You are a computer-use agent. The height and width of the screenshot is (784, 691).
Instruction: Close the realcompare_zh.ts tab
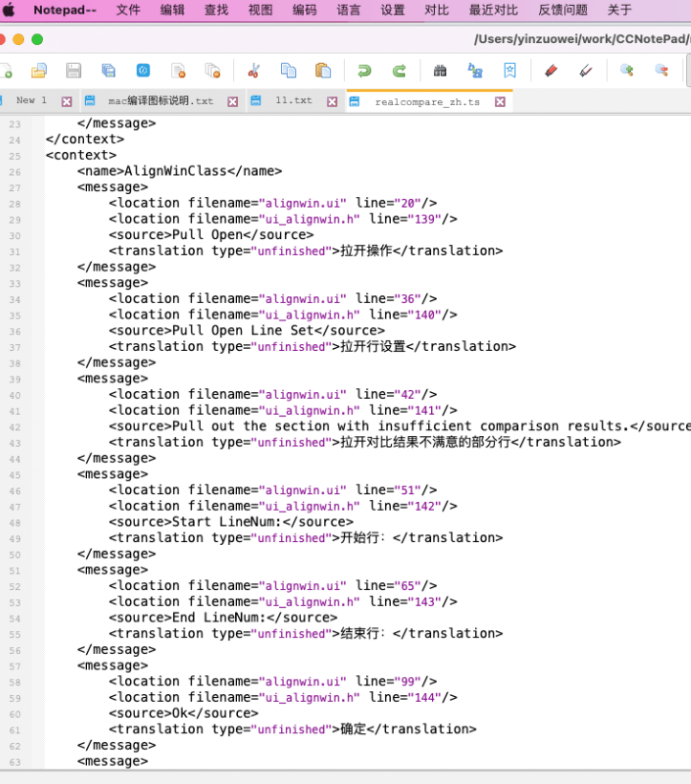500,102
